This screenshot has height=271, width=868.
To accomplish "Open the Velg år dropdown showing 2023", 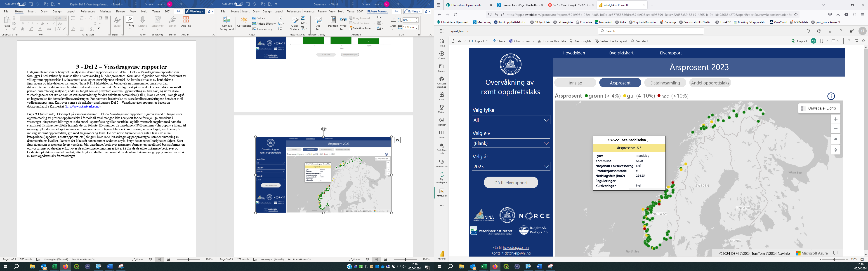I will (511, 166).
